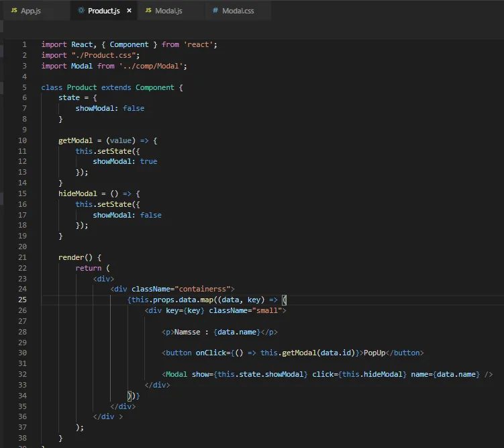
Task: Click line number 5 in the gutter
Action: pyautogui.click(x=24, y=87)
